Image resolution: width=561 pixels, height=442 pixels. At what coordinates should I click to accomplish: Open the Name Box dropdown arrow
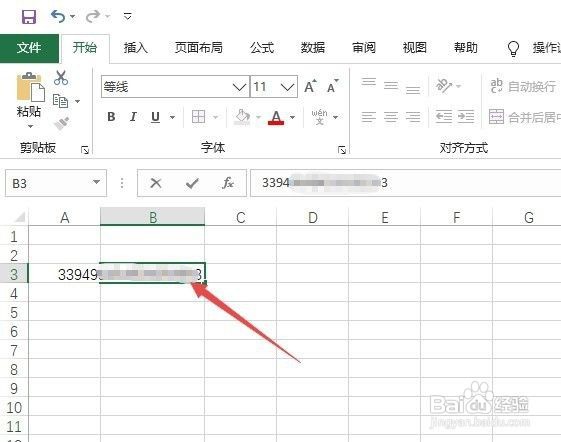96,182
